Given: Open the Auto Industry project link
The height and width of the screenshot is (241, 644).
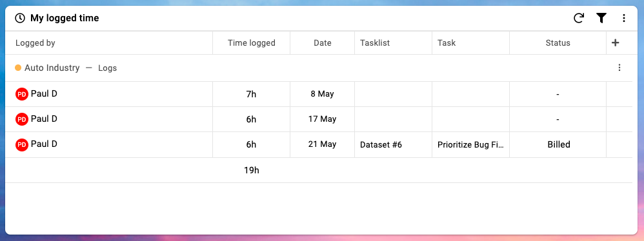Looking at the screenshot, I should coord(52,68).
